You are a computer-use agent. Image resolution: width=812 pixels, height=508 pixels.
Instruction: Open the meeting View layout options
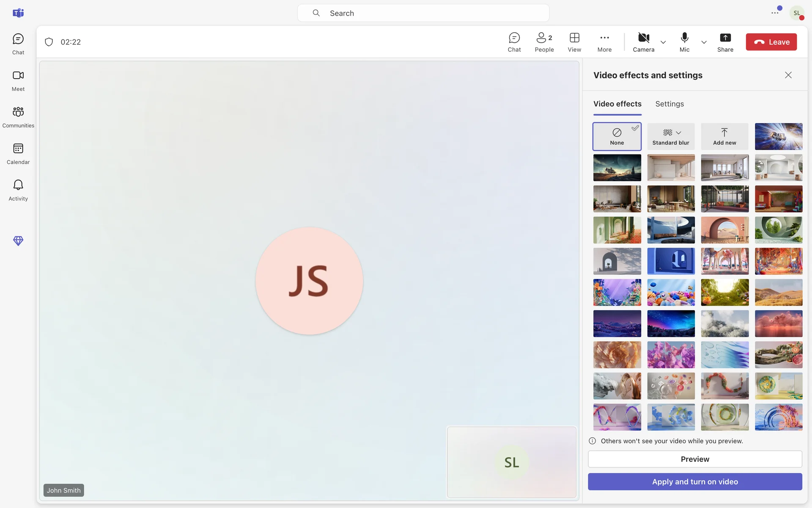(x=574, y=42)
